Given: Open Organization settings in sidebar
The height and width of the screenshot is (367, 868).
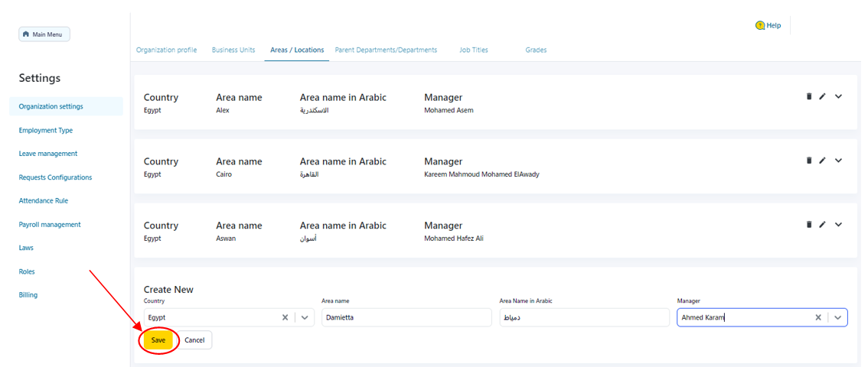Looking at the screenshot, I should tap(67, 107).
